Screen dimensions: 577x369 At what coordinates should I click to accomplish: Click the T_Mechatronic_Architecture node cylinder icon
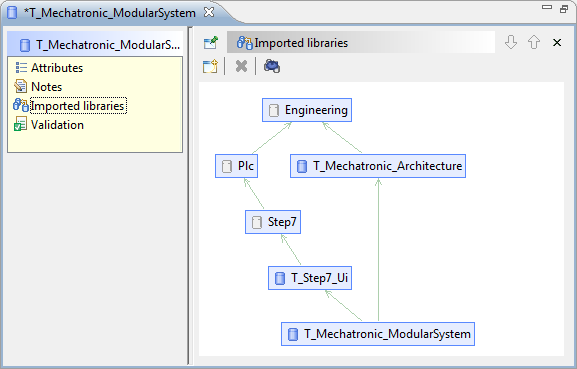pyautogui.click(x=302, y=166)
